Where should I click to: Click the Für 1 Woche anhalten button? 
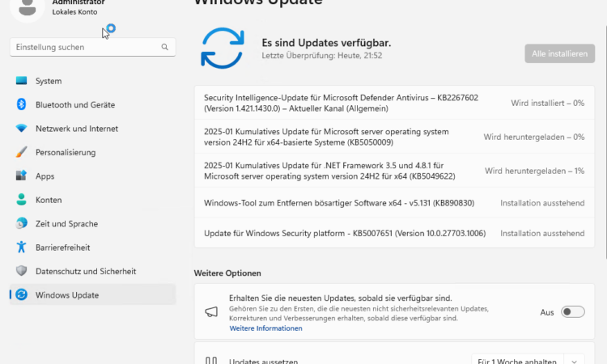click(x=517, y=362)
